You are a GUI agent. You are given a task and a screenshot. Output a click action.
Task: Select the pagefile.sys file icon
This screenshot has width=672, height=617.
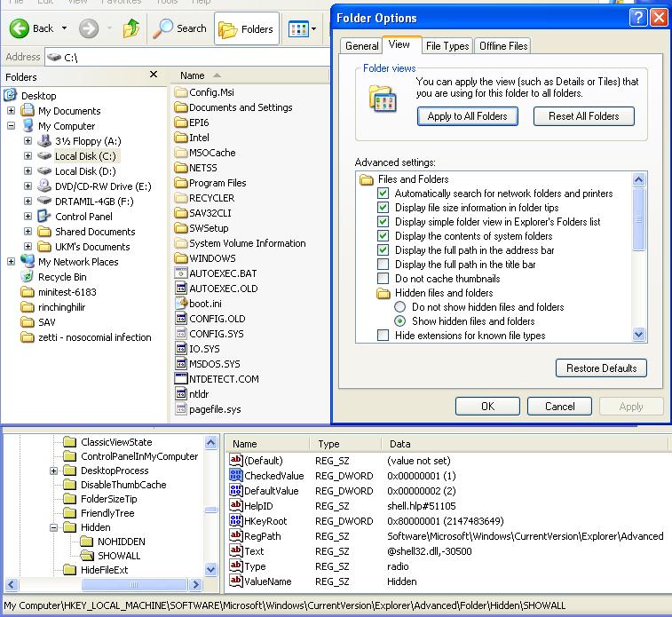pos(181,408)
